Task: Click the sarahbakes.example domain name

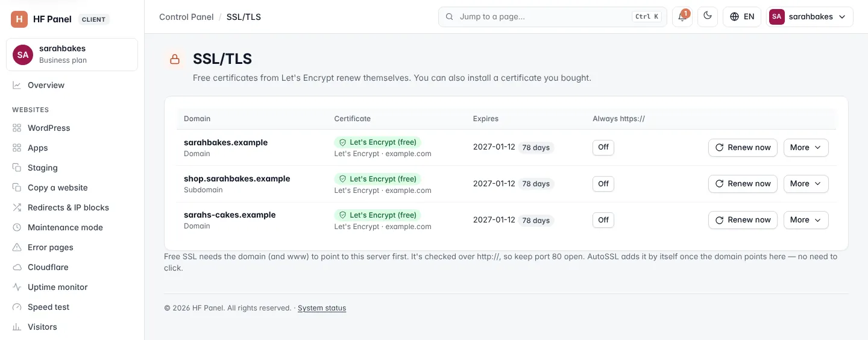Action: pyautogui.click(x=225, y=143)
